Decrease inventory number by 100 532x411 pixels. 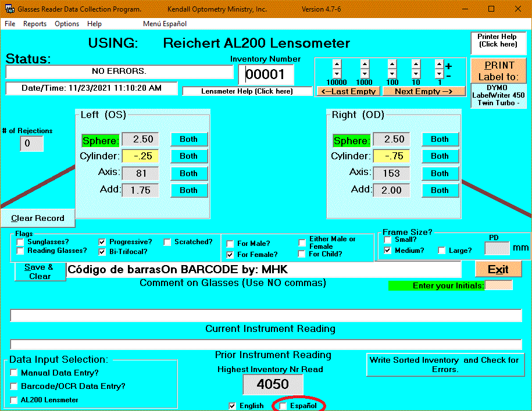(392, 74)
